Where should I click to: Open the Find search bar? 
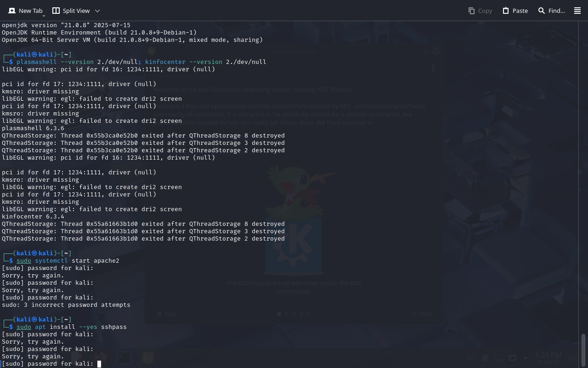tap(551, 11)
